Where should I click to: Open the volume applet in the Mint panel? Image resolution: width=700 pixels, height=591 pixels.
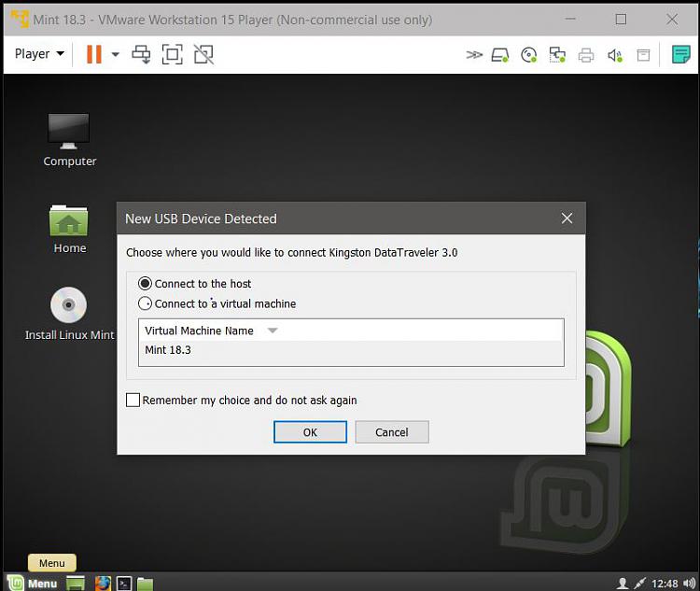[690, 583]
